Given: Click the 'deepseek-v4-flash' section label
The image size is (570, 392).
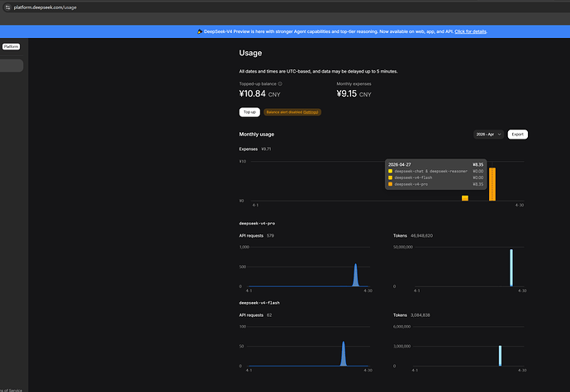Looking at the screenshot, I should click(x=259, y=303).
